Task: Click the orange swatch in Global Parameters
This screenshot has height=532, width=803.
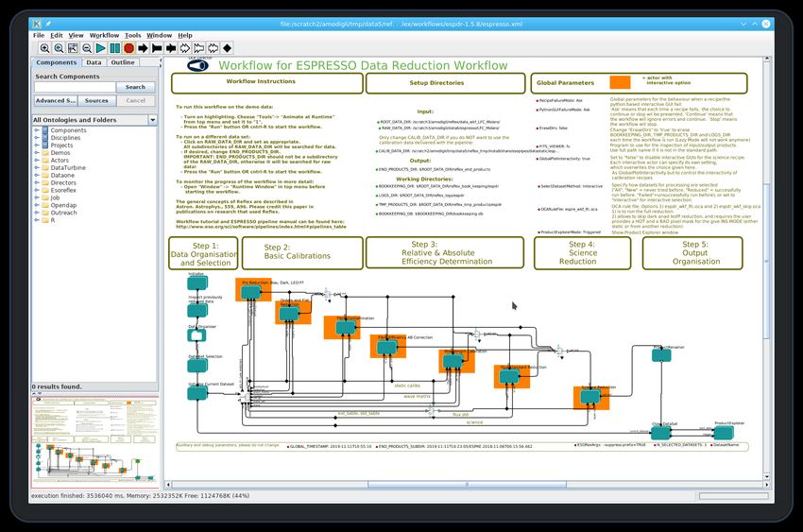Action: point(620,82)
